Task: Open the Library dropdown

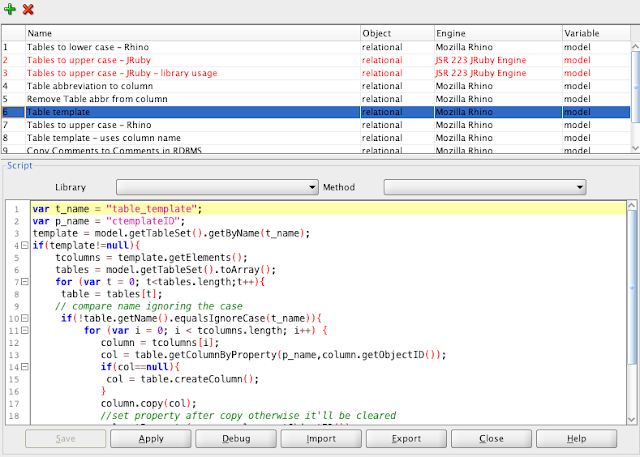Action: [x=217, y=187]
